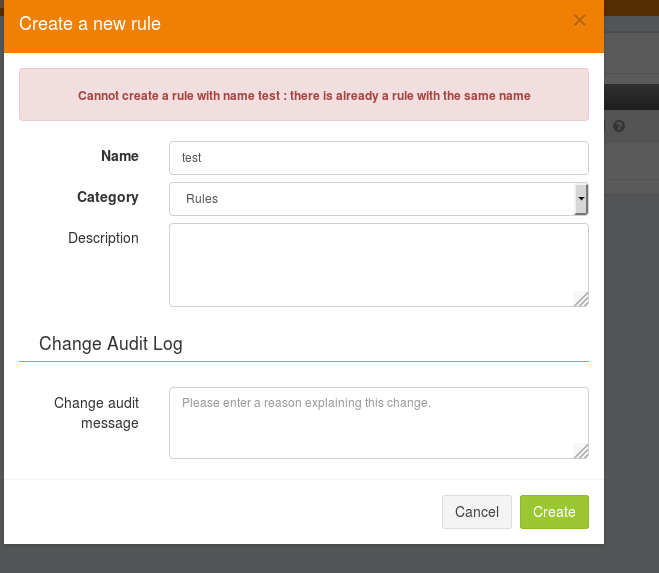The height and width of the screenshot is (573, 659).
Task: Select the duplicate rule name error message
Action: coord(304,95)
